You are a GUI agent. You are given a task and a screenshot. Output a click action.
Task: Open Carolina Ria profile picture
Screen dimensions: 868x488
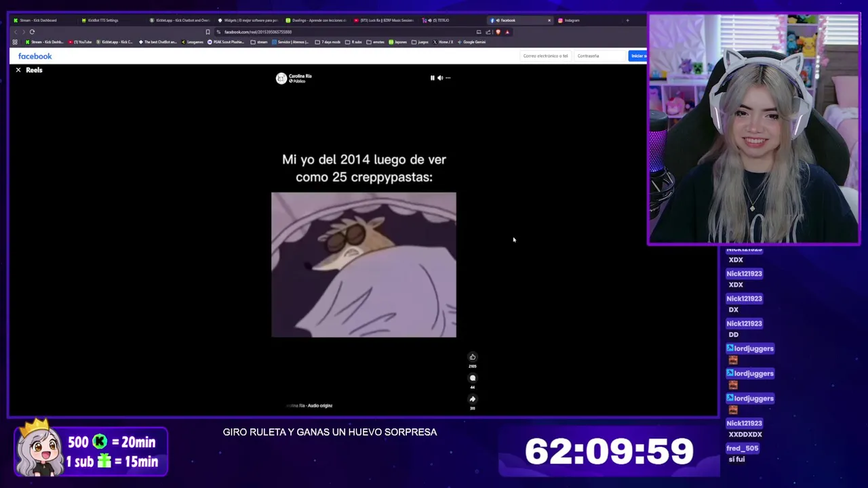tap(281, 79)
